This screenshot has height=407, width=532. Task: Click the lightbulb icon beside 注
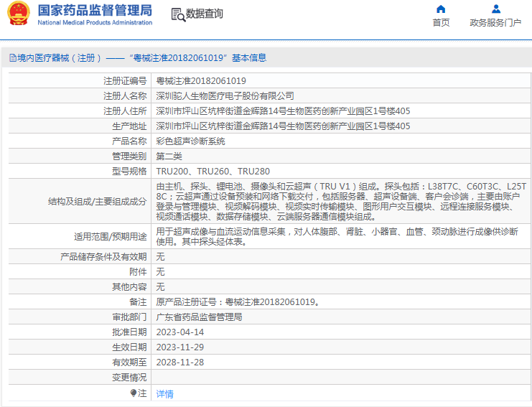133,393
